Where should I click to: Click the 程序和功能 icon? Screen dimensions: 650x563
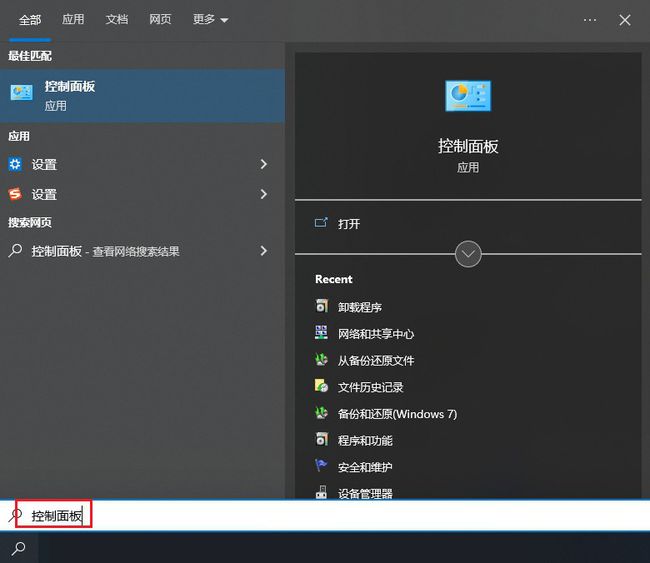click(321, 439)
